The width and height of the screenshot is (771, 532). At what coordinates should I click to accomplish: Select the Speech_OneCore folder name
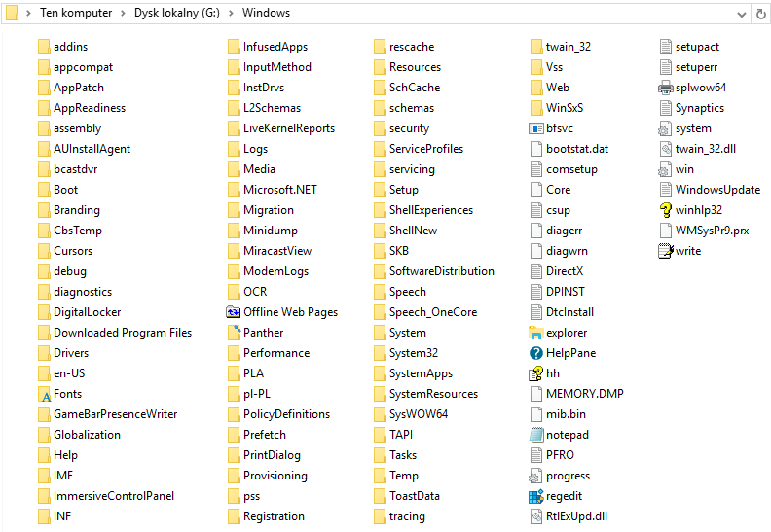[x=433, y=312]
